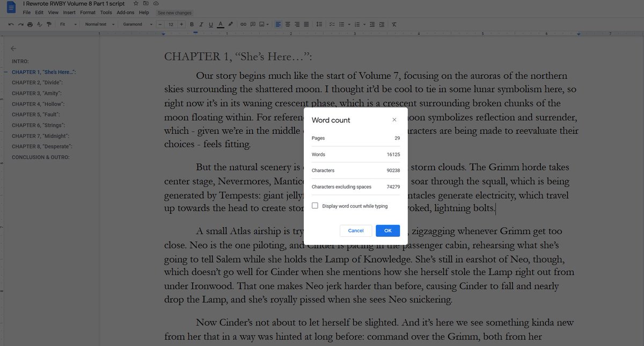Align text left
This screenshot has width=644, height=346.
point(278,24)
